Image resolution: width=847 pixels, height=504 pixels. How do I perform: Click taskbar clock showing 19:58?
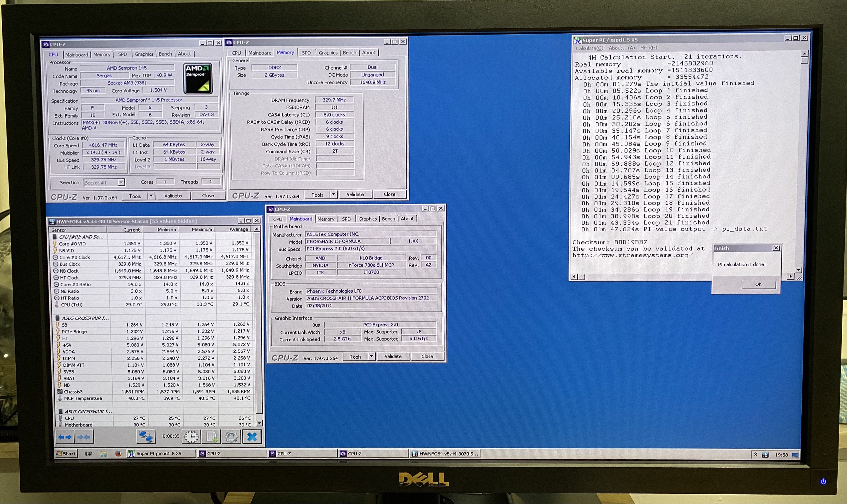point(781,455)
